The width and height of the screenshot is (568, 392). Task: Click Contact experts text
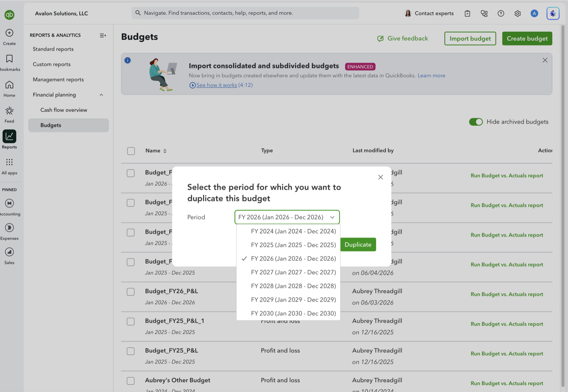(x=434, y=13)
